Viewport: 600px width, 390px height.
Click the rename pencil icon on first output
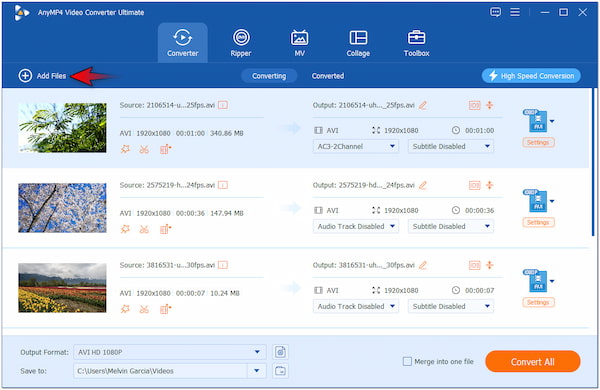(423, 105)
